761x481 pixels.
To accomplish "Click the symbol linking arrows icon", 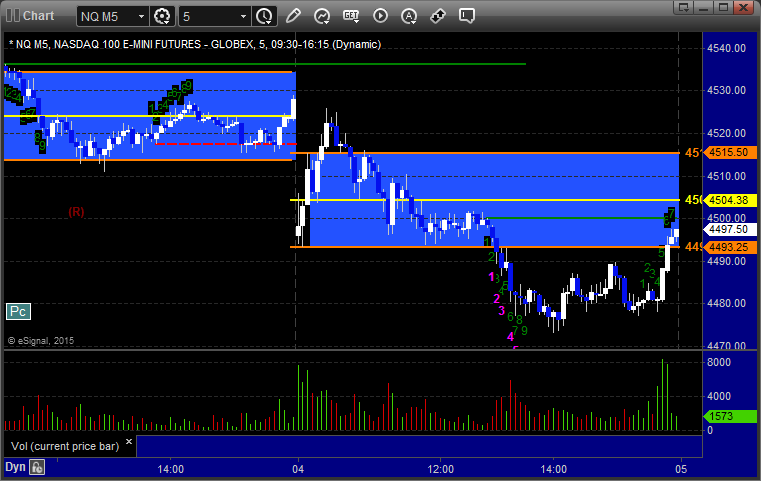I will tap(438, 16).
